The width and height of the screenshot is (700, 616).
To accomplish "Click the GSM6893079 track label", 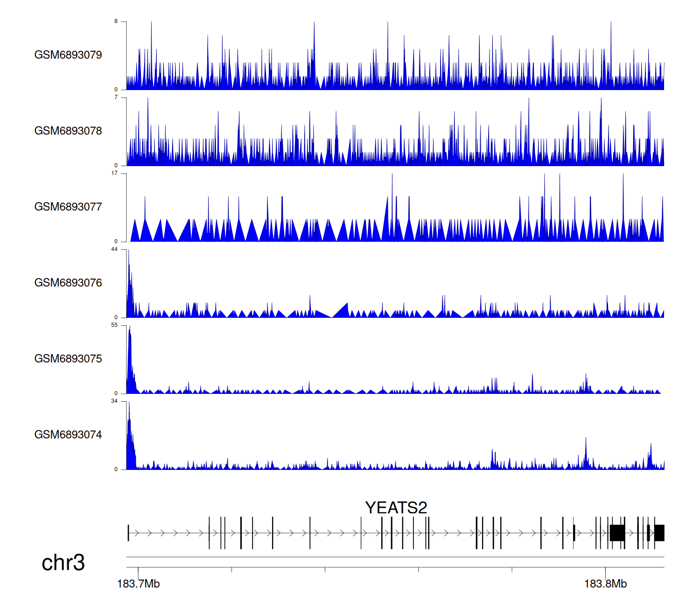I will tap(68, 55).
